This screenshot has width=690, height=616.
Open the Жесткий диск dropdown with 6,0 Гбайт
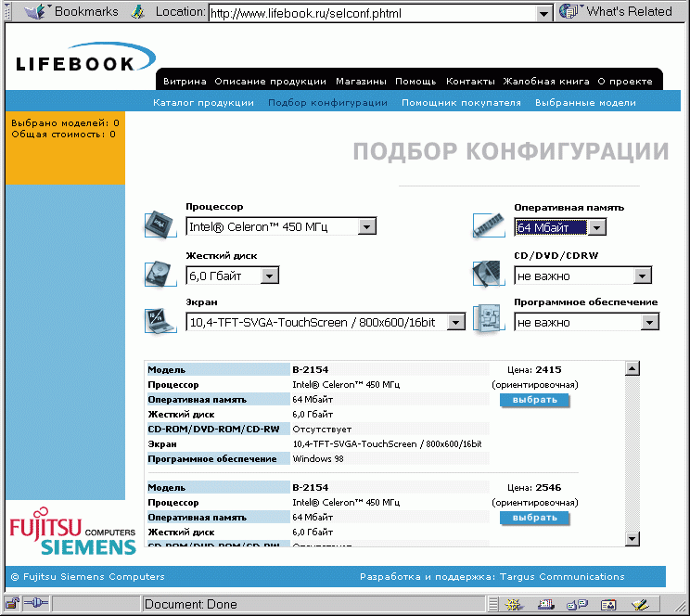[x=233, y=276]
